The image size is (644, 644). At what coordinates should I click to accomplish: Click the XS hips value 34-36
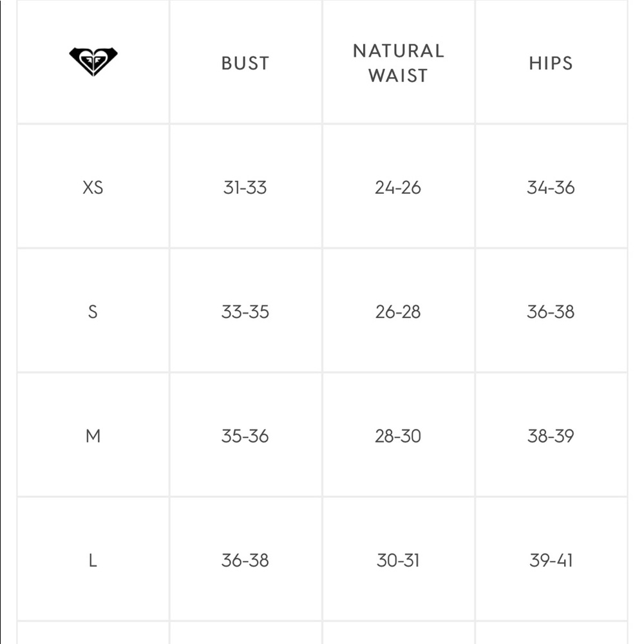pos(551,187)
